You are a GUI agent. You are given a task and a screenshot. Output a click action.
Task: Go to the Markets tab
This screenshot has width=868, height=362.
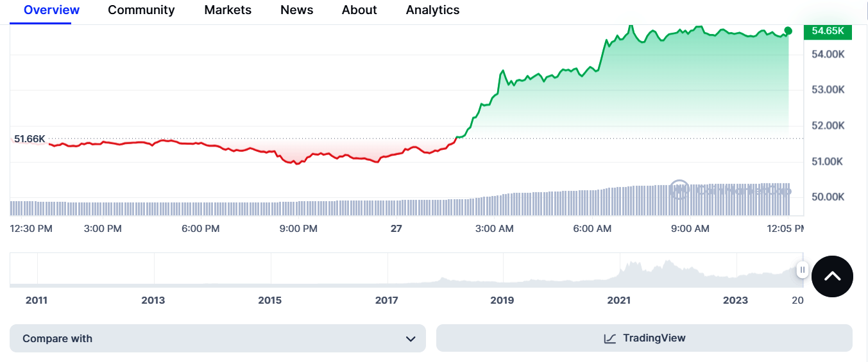point(228,10)
